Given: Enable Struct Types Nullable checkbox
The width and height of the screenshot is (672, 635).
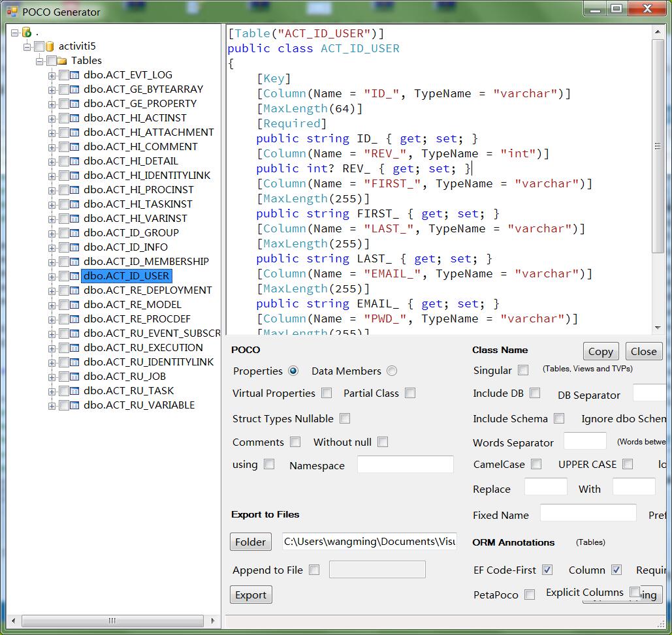Looking at the screenshot, I should 345,418.
